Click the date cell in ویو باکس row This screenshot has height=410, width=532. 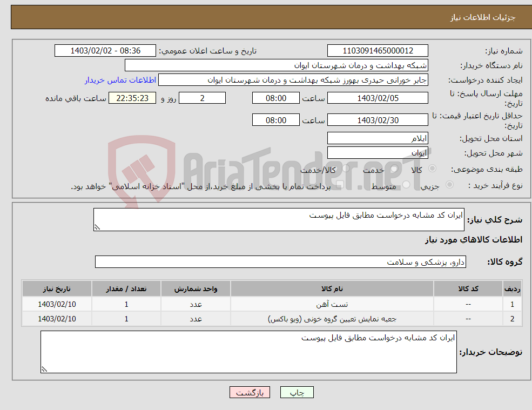coord(57,319)
